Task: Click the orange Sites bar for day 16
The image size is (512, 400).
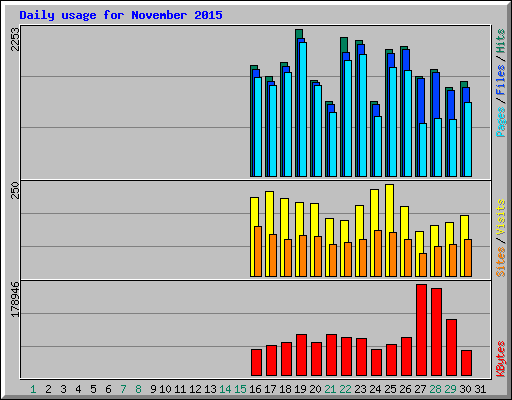Action: pyautogui.click(x=258, y=251)
